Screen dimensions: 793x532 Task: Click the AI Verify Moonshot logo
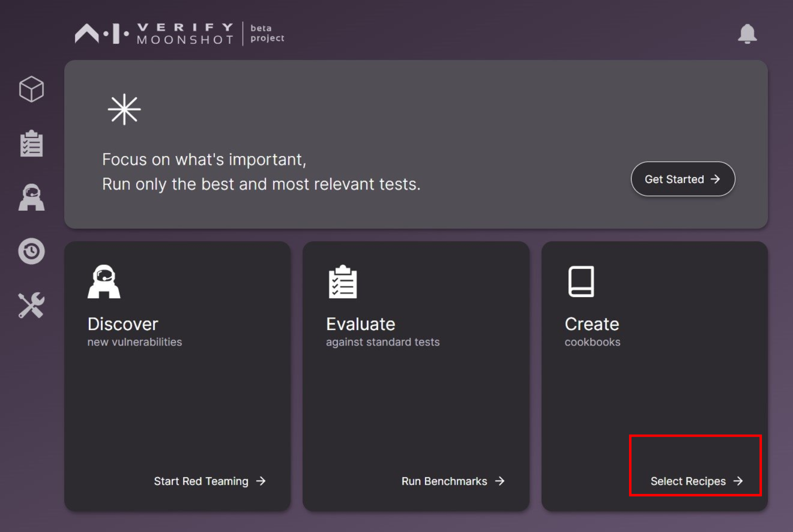pos(155,34)
